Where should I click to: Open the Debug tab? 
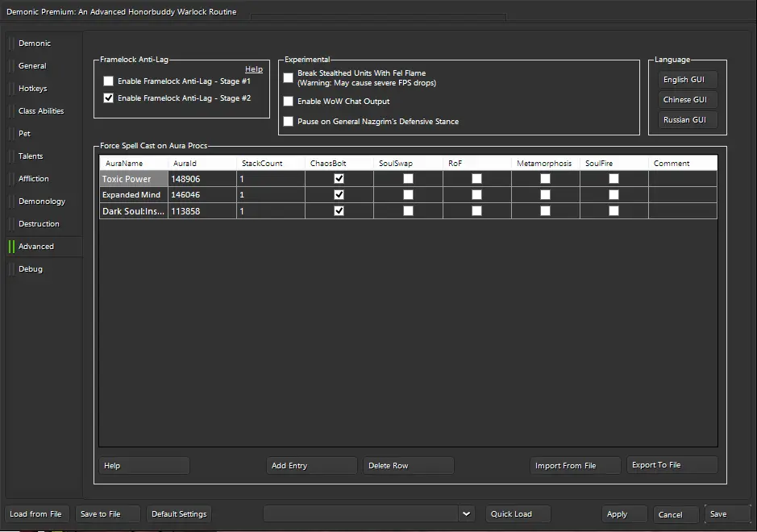pos(44,269)
